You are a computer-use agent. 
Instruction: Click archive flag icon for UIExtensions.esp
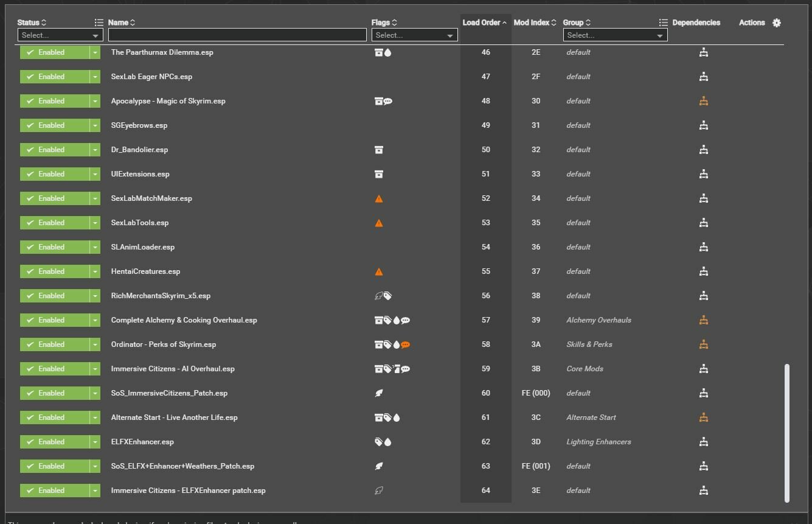click(378, 174)
